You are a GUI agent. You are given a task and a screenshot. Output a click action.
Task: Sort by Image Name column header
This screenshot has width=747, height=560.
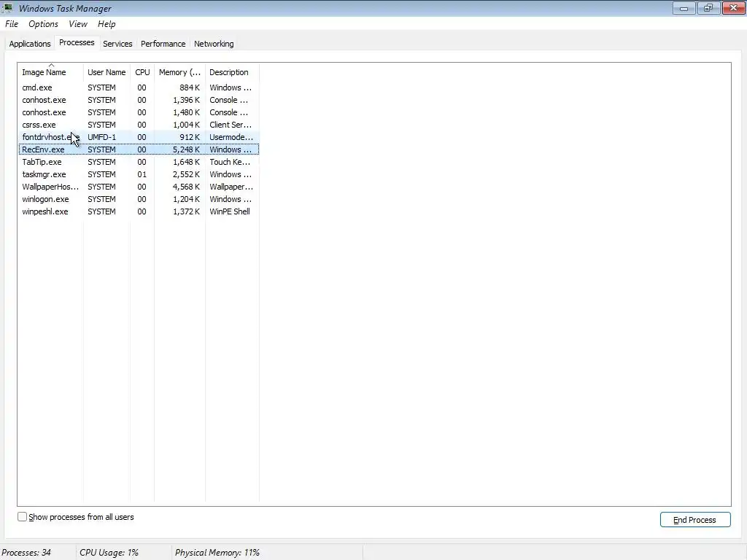(x=50, y=72)
